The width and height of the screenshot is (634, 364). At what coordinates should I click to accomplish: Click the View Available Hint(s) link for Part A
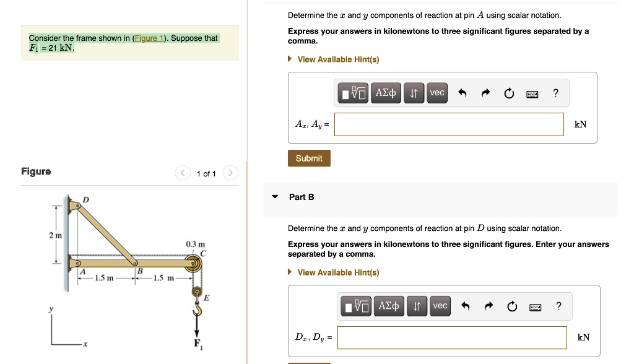click(x=338, y=59)
